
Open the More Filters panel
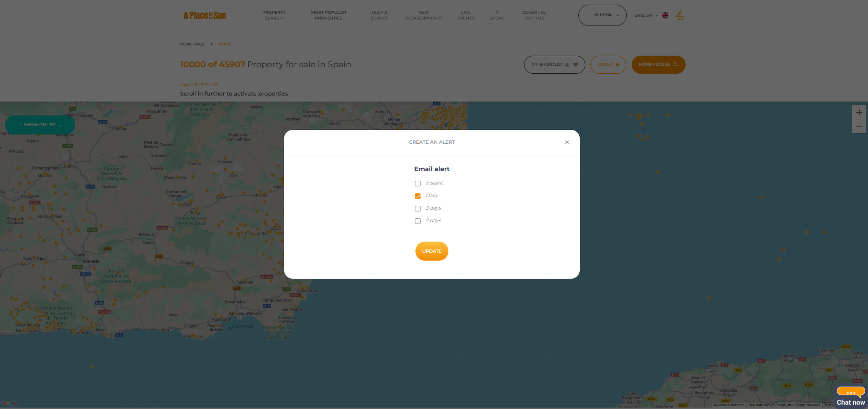coord(658,64)
